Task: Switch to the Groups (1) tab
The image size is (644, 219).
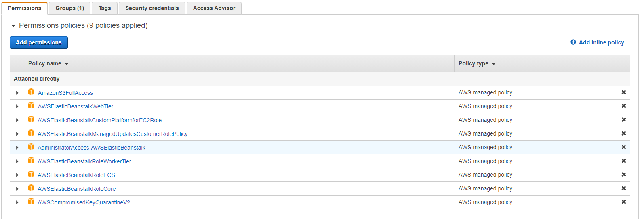Action: coord(69,8)
